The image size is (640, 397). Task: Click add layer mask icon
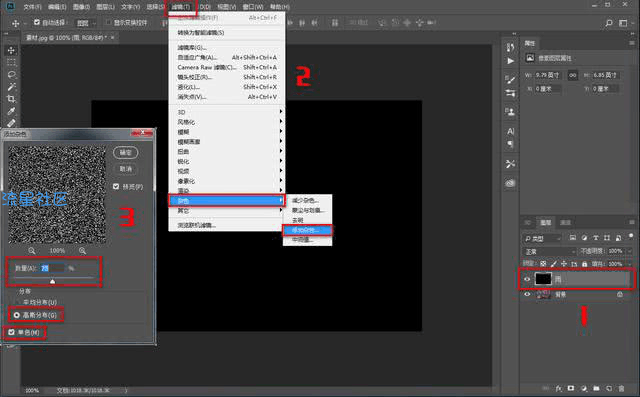tap(571, 388)
